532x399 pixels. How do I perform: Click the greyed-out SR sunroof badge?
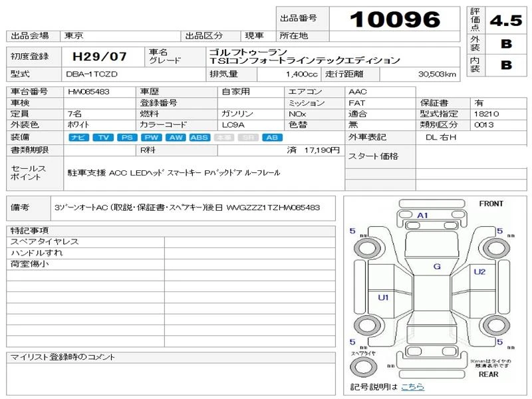(248, 138)
